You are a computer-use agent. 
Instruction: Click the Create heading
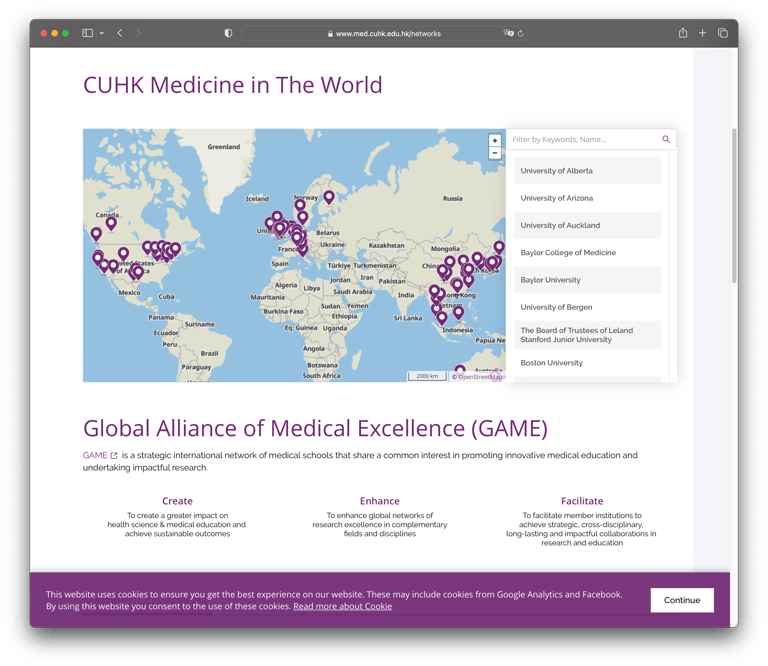pos(177,501)
